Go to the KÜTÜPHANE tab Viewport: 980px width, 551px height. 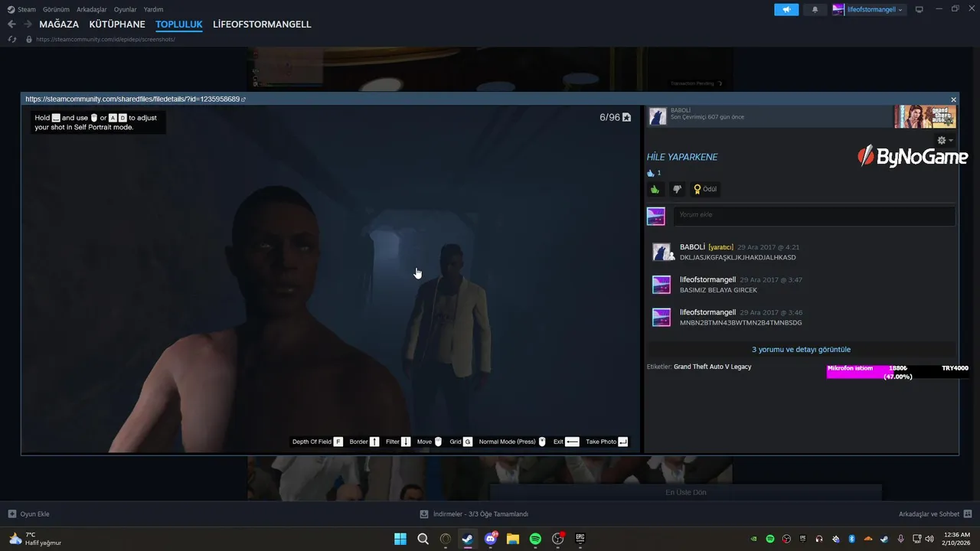pos(117,24)
